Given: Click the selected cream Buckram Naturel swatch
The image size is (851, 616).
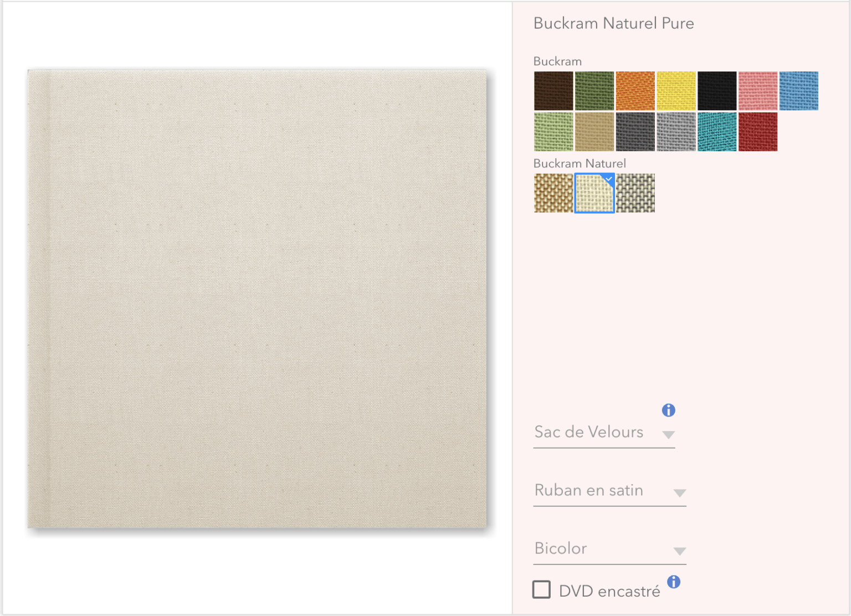Looking at the screenshot, I should point(594,193).
